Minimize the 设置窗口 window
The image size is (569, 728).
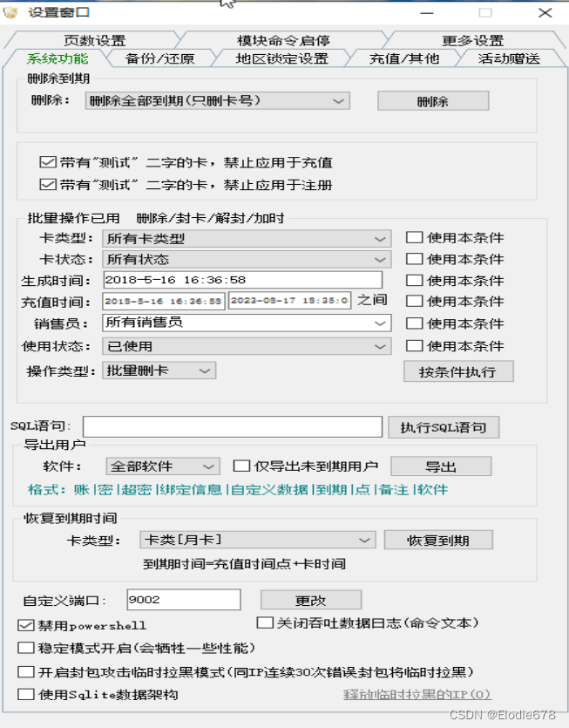tap(426, 12)
